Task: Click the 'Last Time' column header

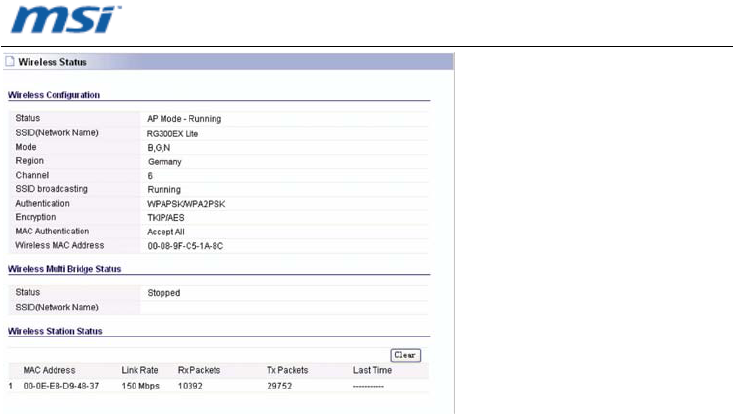Action: 372,370
